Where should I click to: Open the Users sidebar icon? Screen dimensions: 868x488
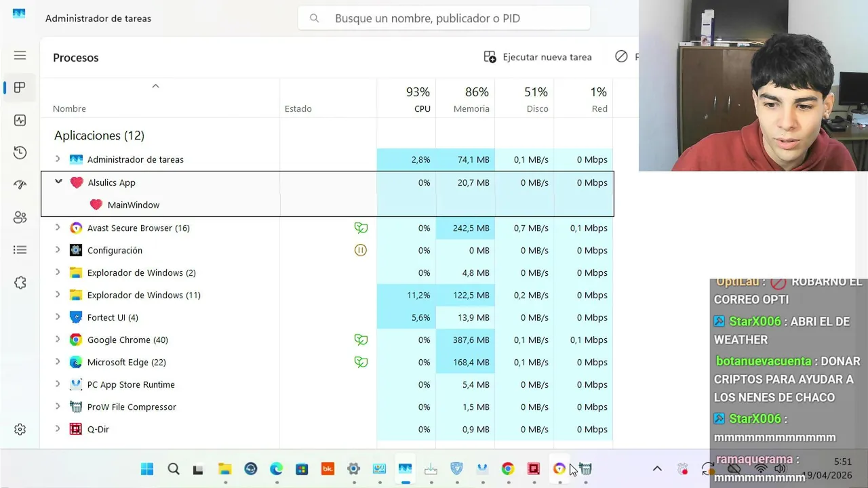20,218
